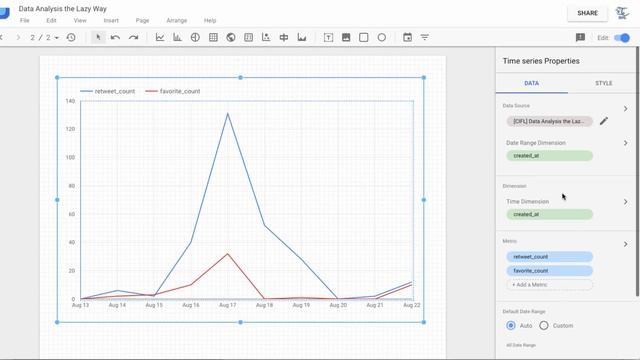
Task: Undo the last action
Action: (116, 38)
